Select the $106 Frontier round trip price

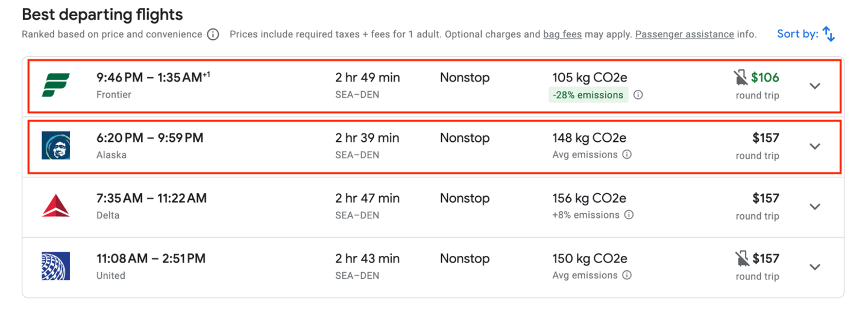[765, 78]
